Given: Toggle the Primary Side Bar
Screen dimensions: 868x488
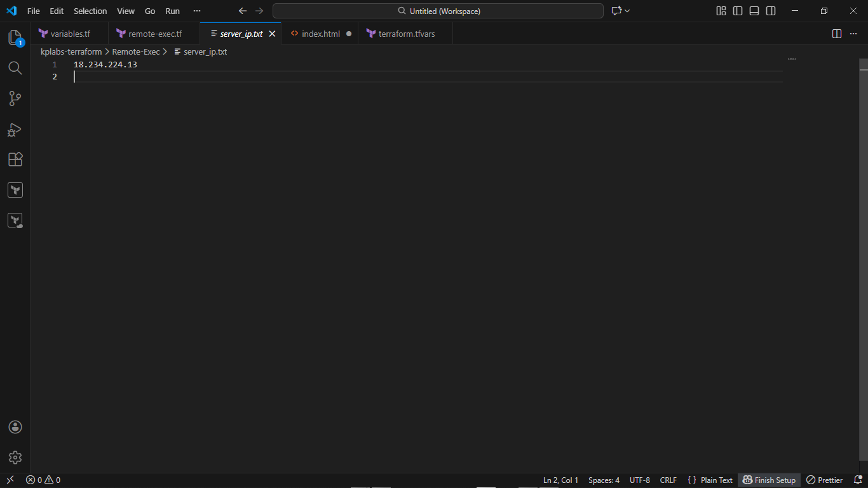Looking at the screenshot, I should [738, 11].
